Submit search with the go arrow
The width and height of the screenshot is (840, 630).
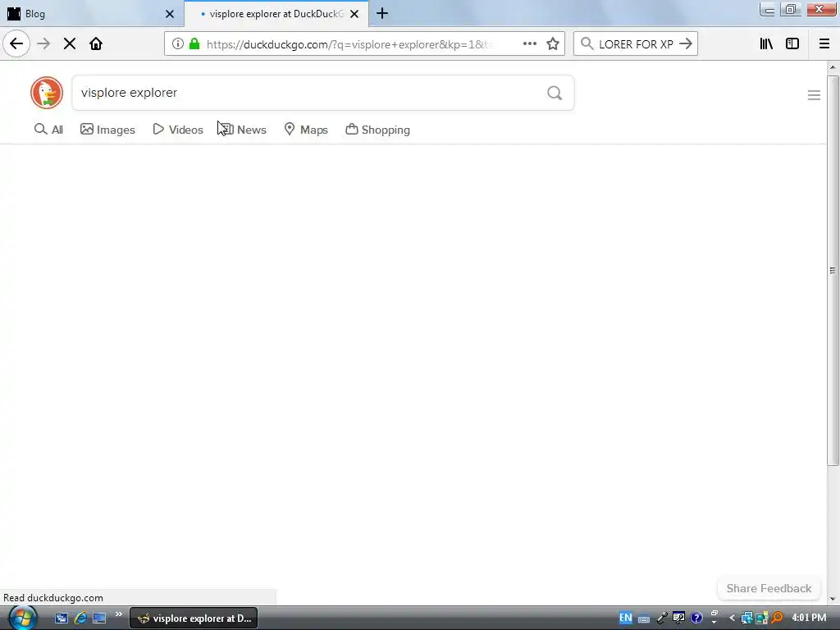tap(686, 44)
